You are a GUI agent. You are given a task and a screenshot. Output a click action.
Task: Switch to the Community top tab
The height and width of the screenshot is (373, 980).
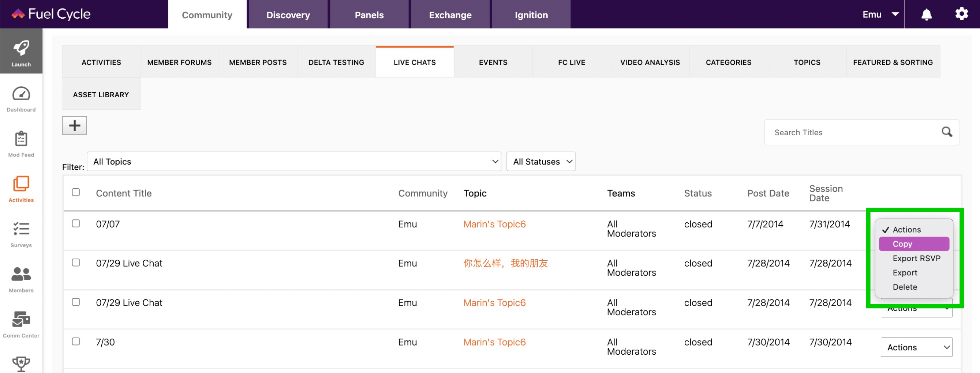207,15
